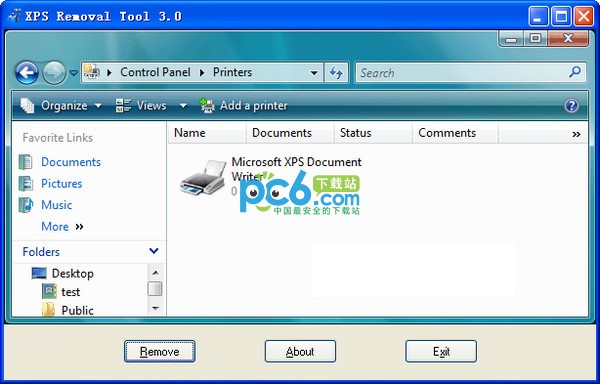This screenshot has width=600, height=384.
Task: Click inside the Search field
Action: click(x=471, y=73)
